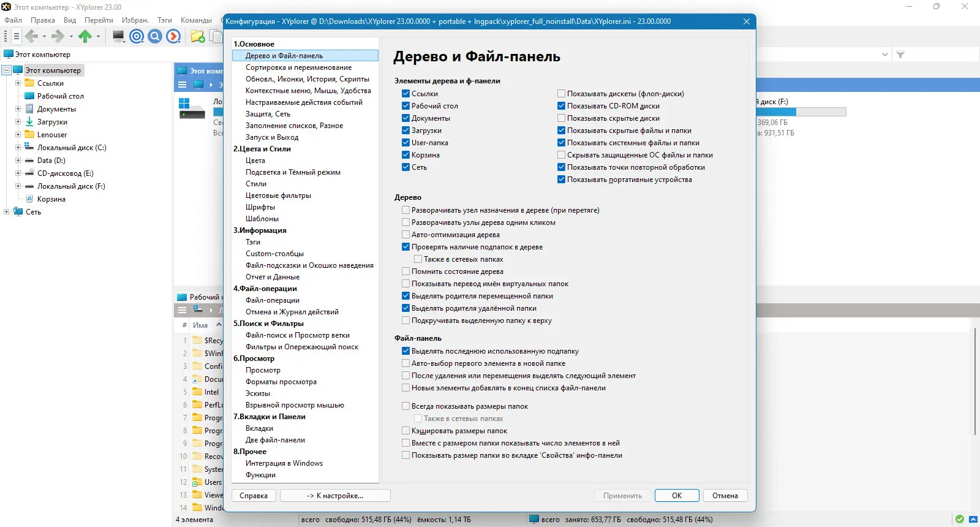
Task: Expand Локальный диск (C:) tree node
Action: point(18,148)
